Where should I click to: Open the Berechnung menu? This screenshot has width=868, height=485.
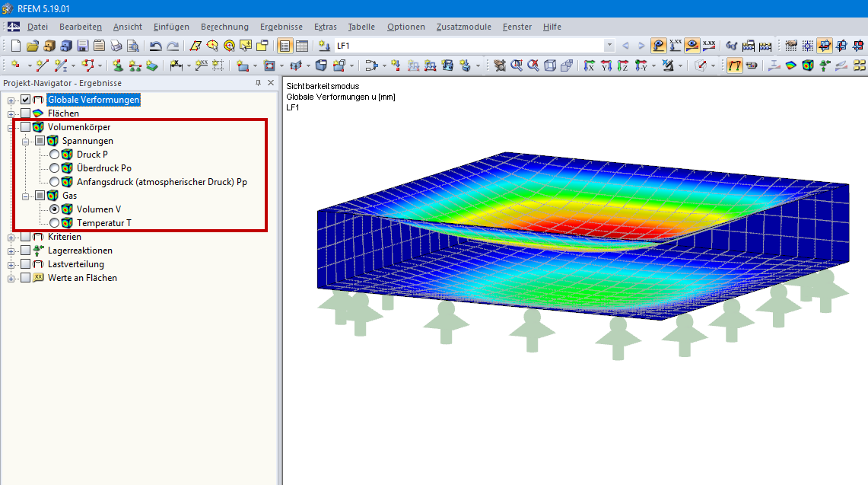point(224,27)
